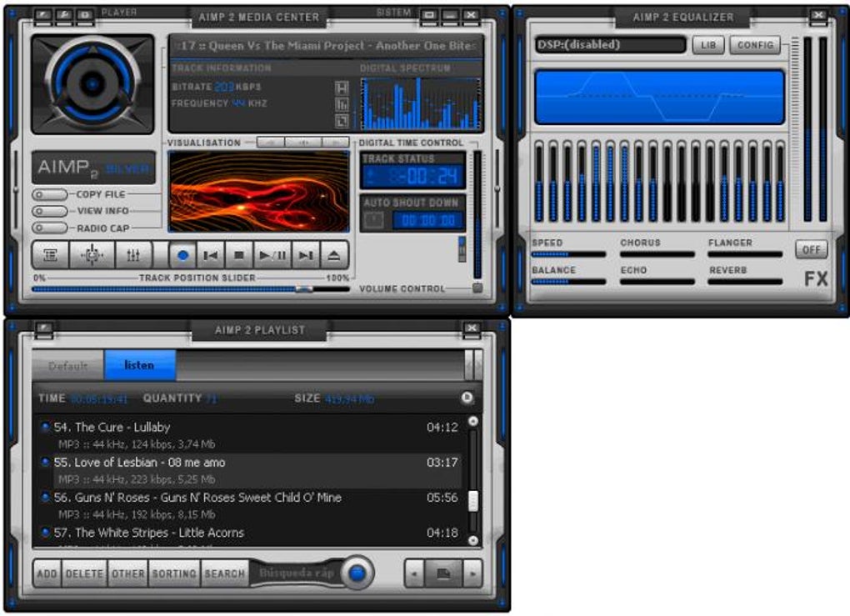Click the third icon next to PLAYER label
The image size is (850, 616).
[85, 15]
